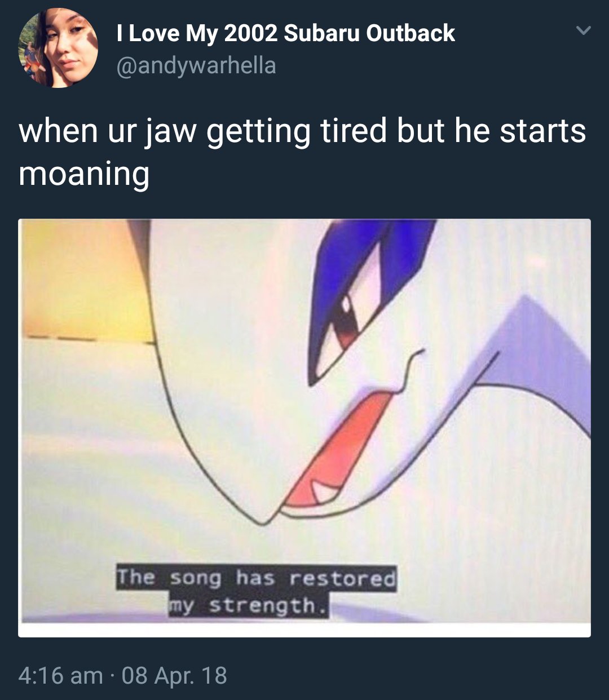
Task: Click the subtitle line my strength.
Action: pyautogui.click(x=248, y=606)
